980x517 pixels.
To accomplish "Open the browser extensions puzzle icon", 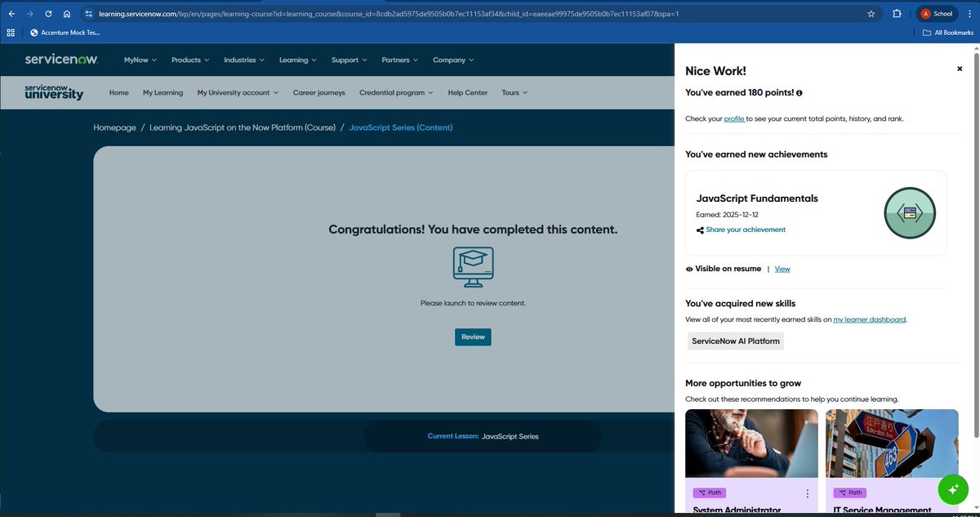I will coord(897,14).
